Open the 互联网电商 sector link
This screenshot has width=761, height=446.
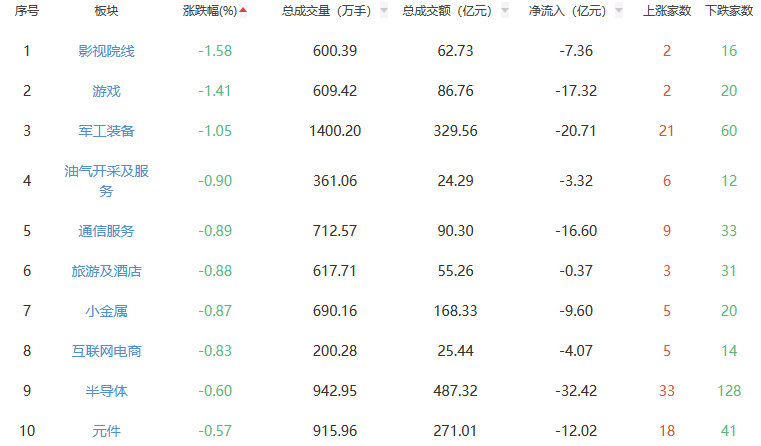pyautogui.click(x=106, y=351)
